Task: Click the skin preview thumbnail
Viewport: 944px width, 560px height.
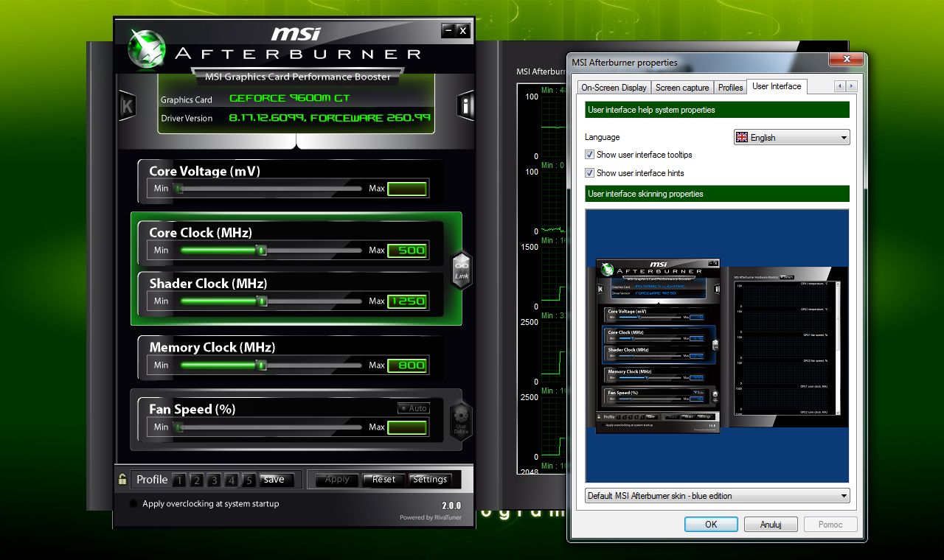Action: pyautogui.click(x=717, y=346)
